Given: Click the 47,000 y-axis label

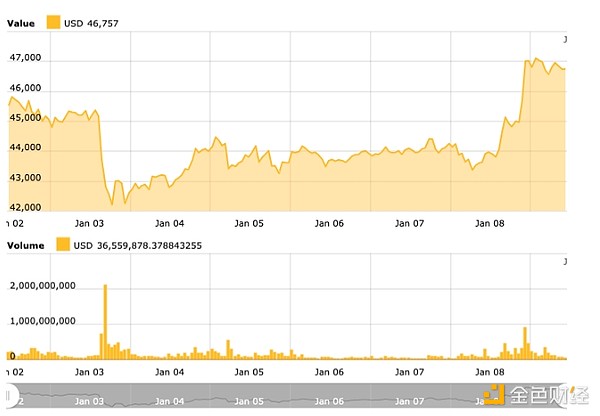Looking at the screenshot, I should coord(25,58).
